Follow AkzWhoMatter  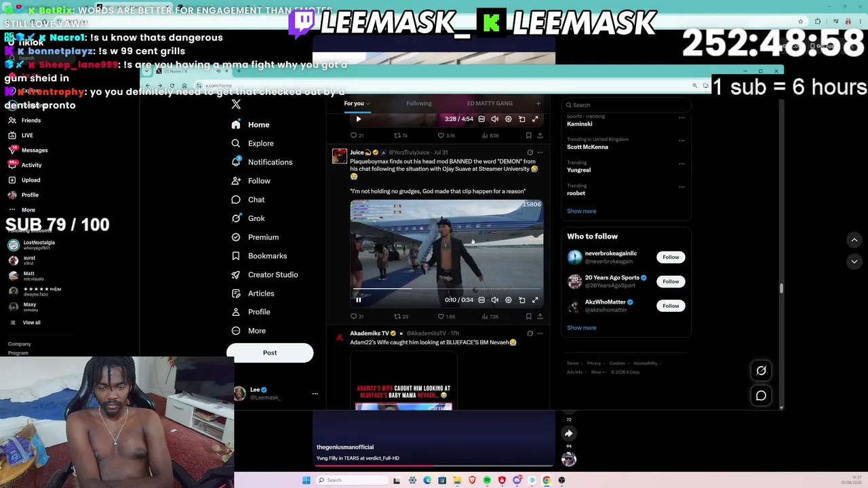(x=671, y=306)
